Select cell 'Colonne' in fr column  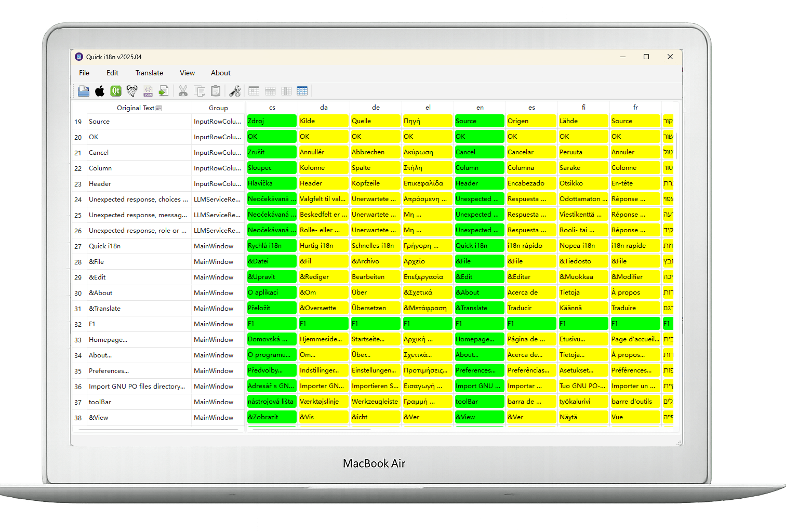pos(635,168)
